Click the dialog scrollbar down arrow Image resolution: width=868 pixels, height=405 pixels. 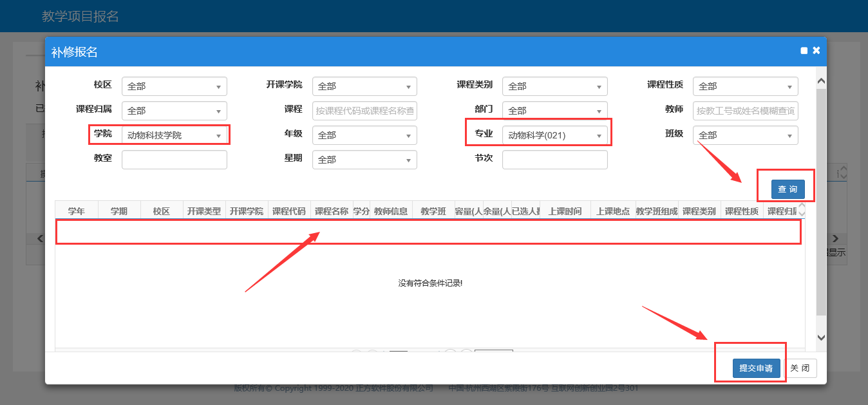click(x=821, y=337)
